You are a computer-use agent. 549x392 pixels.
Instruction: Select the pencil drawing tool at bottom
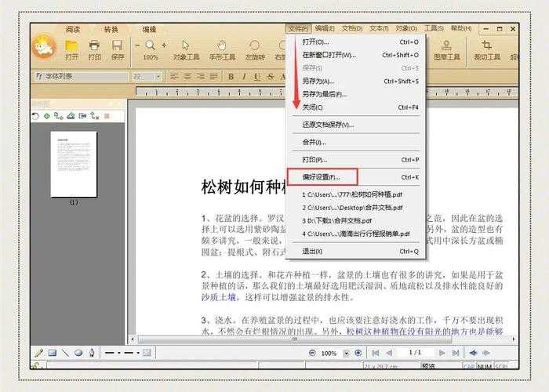tap(38, 353)
